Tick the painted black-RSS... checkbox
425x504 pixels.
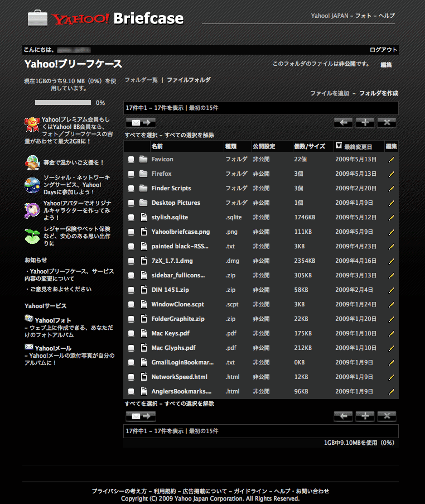click(131, 247)
